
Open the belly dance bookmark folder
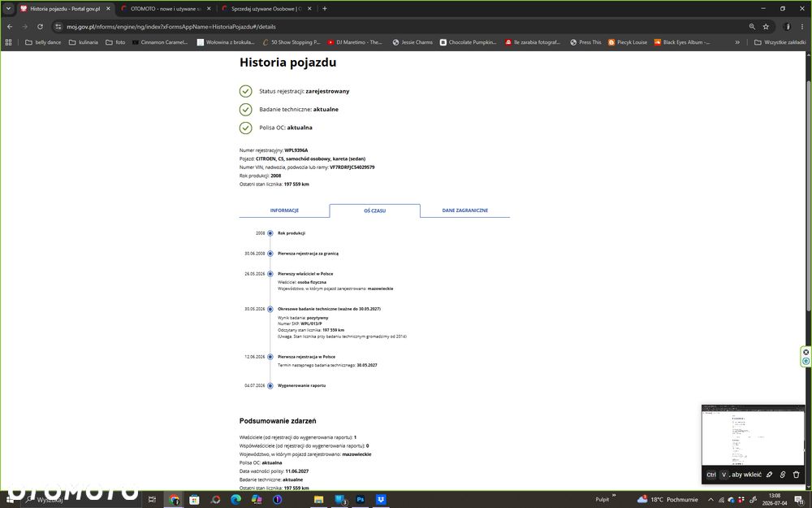tap(43, 42)
